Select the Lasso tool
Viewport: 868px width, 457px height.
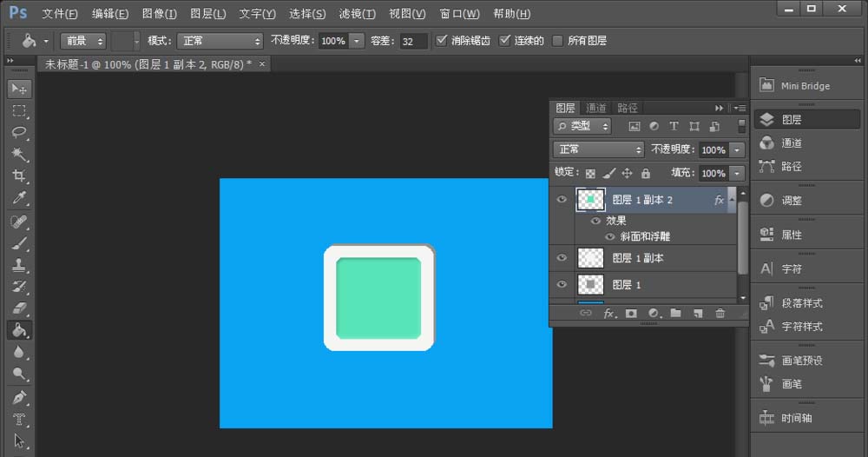click(19, 133)
